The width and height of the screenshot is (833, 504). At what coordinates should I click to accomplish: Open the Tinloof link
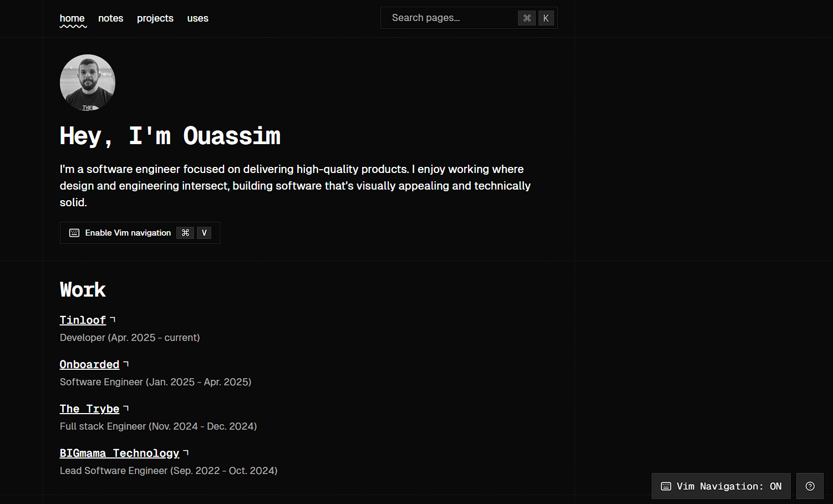click(83, 320)
